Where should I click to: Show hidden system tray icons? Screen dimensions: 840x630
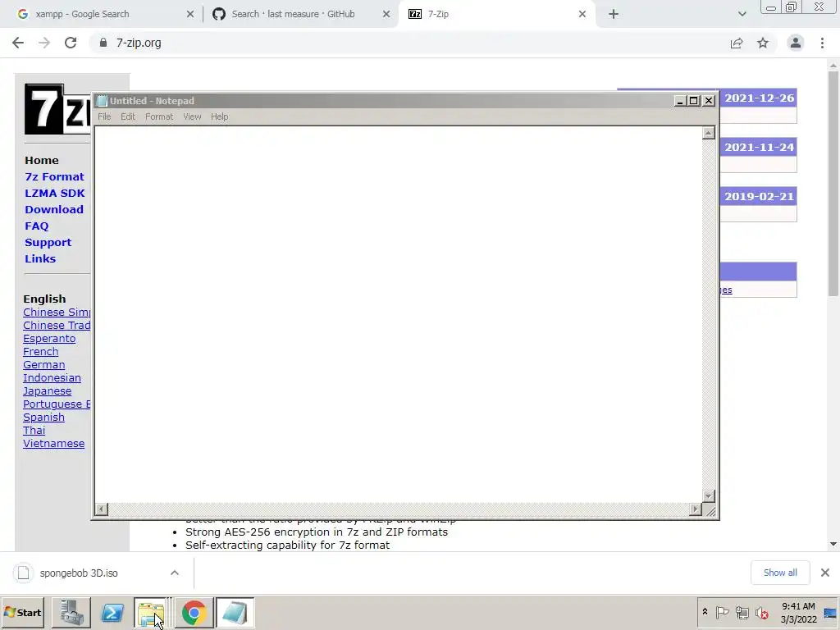(x=705, y=612)
